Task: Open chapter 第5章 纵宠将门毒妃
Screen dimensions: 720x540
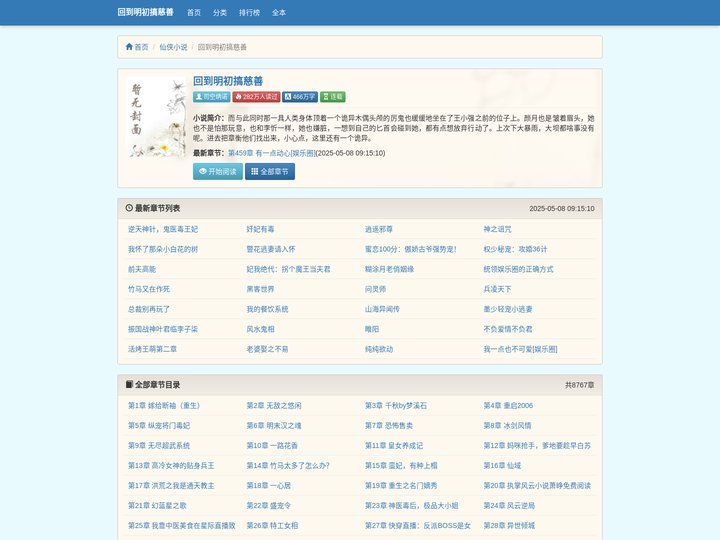Action: coord(159,426)
